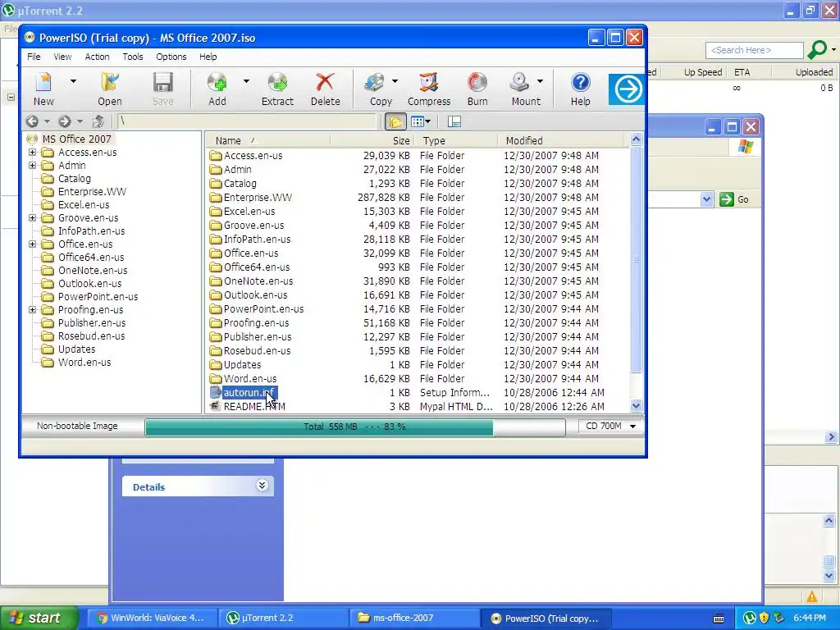The image size is (840, 630).
Task: Click the Start button
Action: click(38, 618)
